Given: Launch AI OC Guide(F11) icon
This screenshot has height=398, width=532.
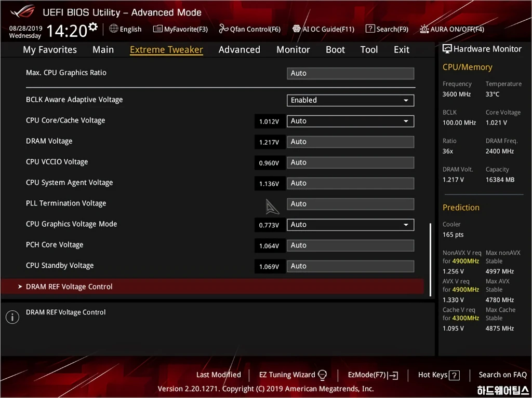Looking at the screenshot, I should pos(297,29).
